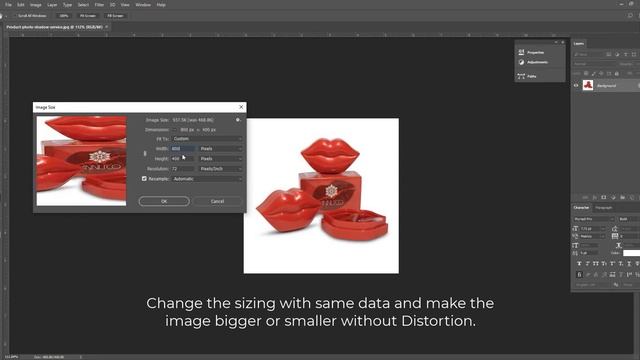The image size is (640, 360).
Task: Click the white text color swatch
Action: (x=631, y=253)
